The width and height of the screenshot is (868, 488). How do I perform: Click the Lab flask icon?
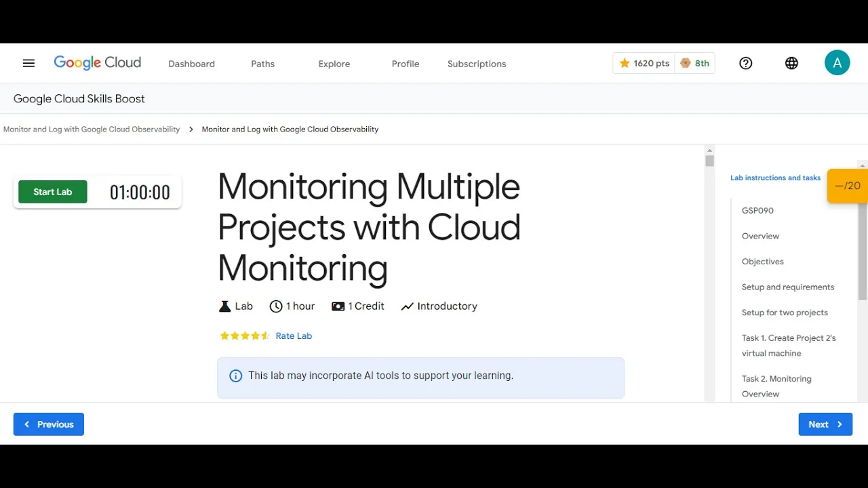(224, 306)
